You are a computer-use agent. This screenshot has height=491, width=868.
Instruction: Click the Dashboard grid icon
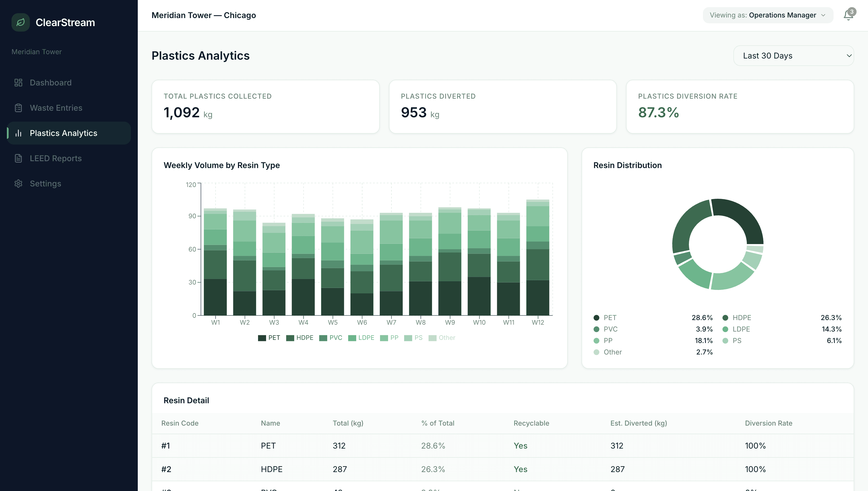(x=18, y=83)
